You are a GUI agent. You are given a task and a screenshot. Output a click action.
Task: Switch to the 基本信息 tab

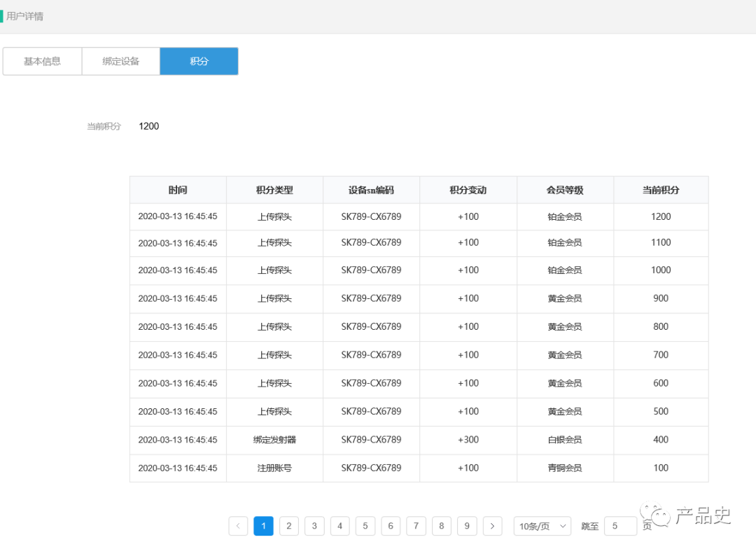pos(43,62)
